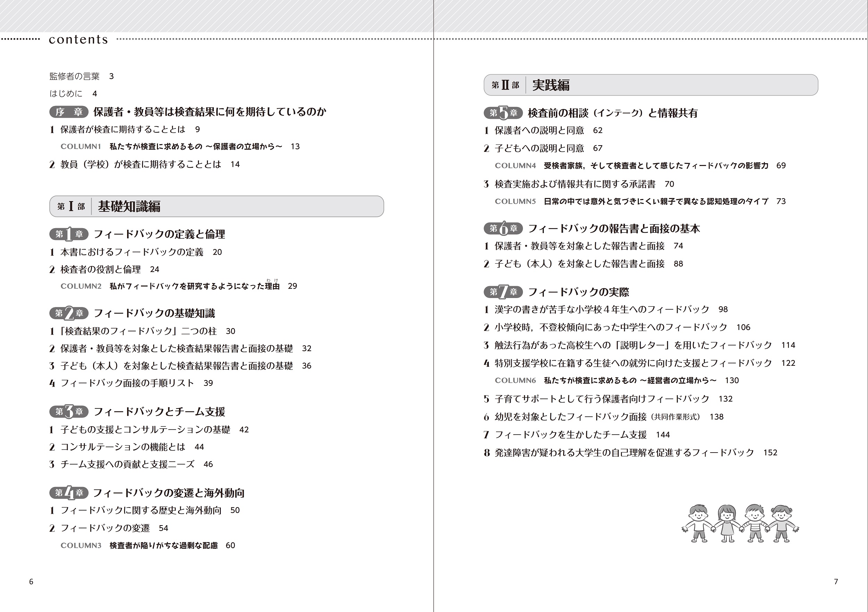Viewport: 868px width, 612px height.
Task: Click the 第1章 chapter badge
Action: coord(69,234)
